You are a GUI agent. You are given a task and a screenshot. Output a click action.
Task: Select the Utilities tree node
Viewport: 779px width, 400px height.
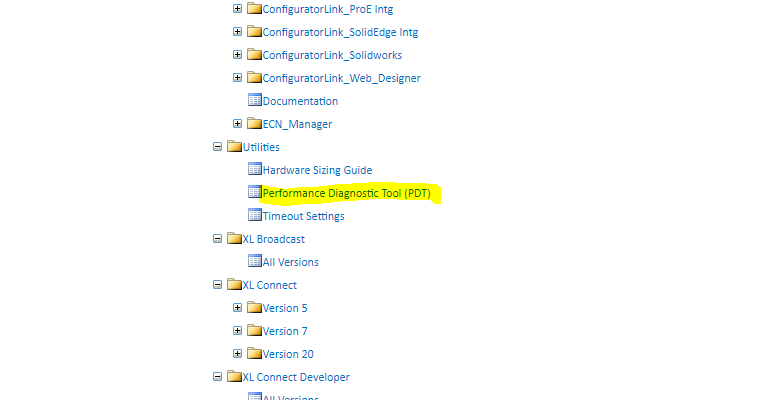(261, 147)
